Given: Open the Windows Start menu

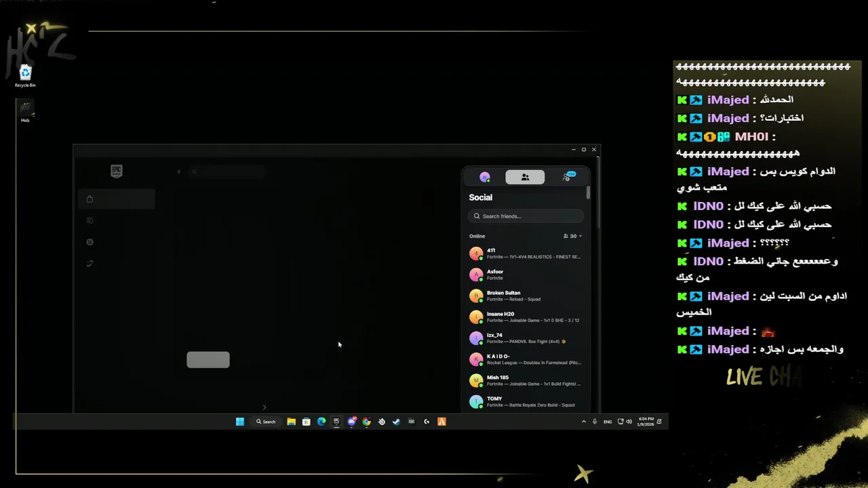Looking at the screenshot, I should pyautogui.click(x=239, y=422).
